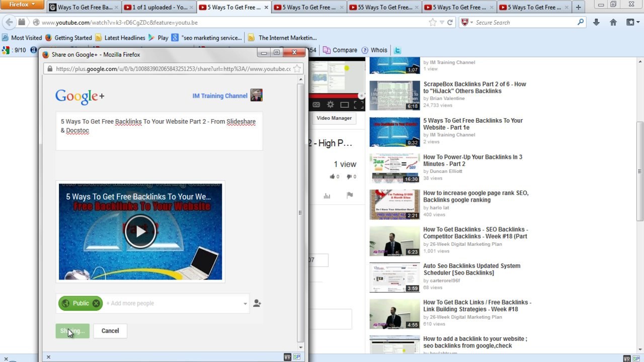Click the thumbs down dislike icon
644x362 pixels.
[x=349, y=176]
